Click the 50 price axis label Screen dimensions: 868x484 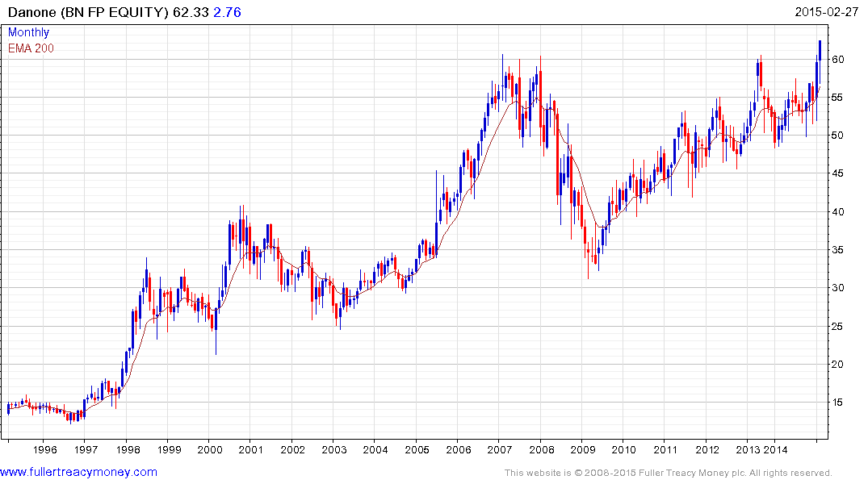coord(838,136)
